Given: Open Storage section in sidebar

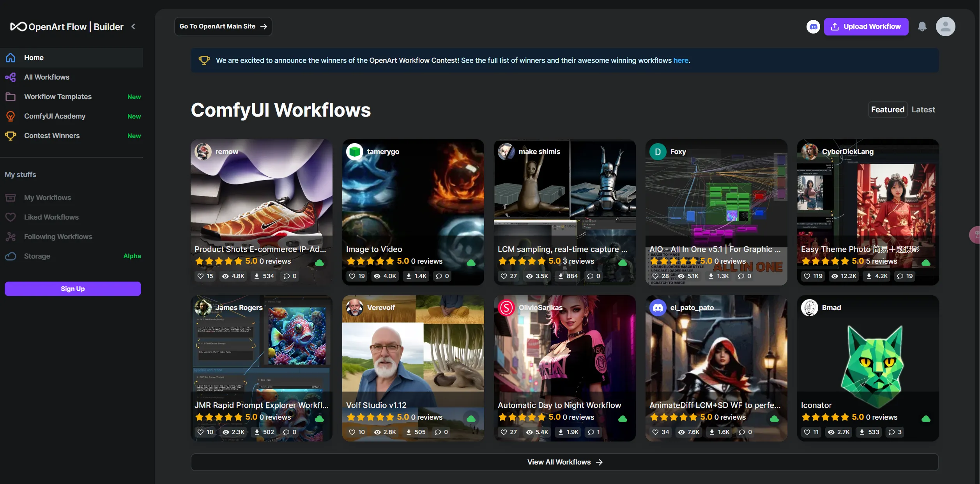Looking at the screenshot, I should point(37,256).
